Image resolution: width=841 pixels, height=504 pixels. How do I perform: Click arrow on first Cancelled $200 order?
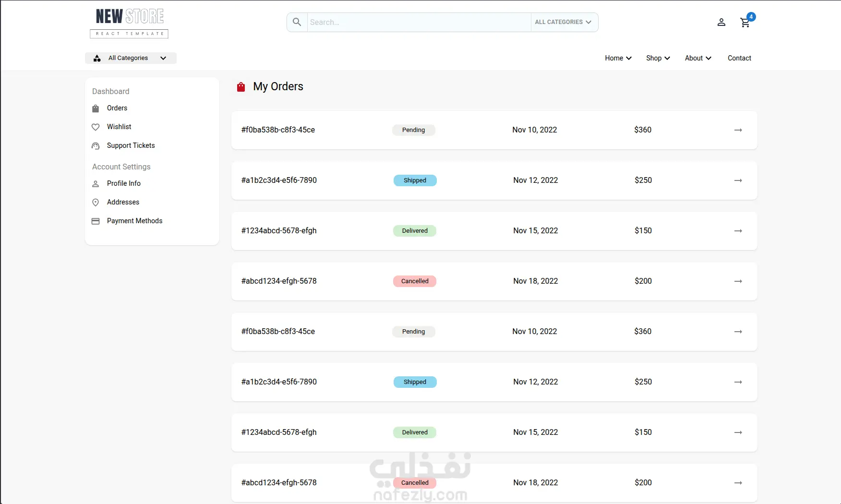tap(738, 281)
